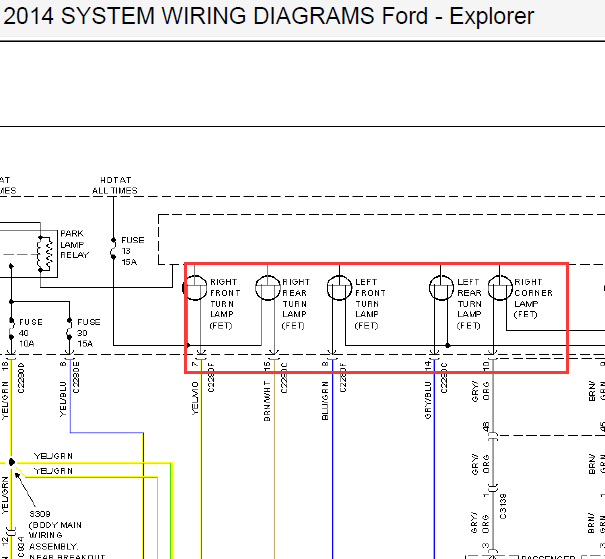Select the FUSE 30 15A label
This screenshot has width=605, height=559.
[x=88, y=333]
